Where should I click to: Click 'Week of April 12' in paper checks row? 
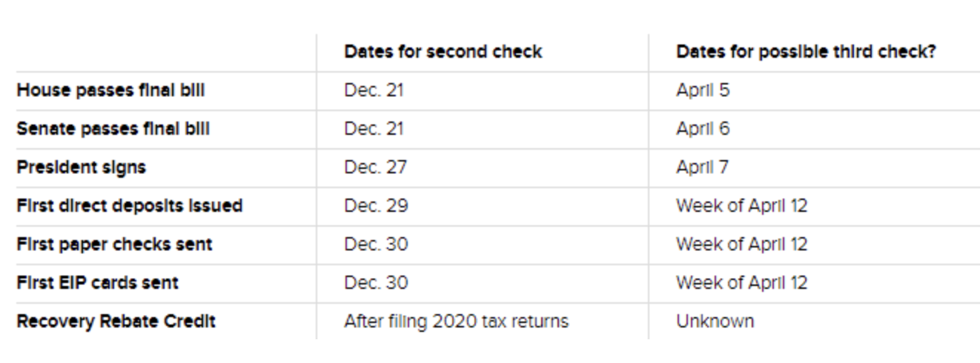(741, 244)
